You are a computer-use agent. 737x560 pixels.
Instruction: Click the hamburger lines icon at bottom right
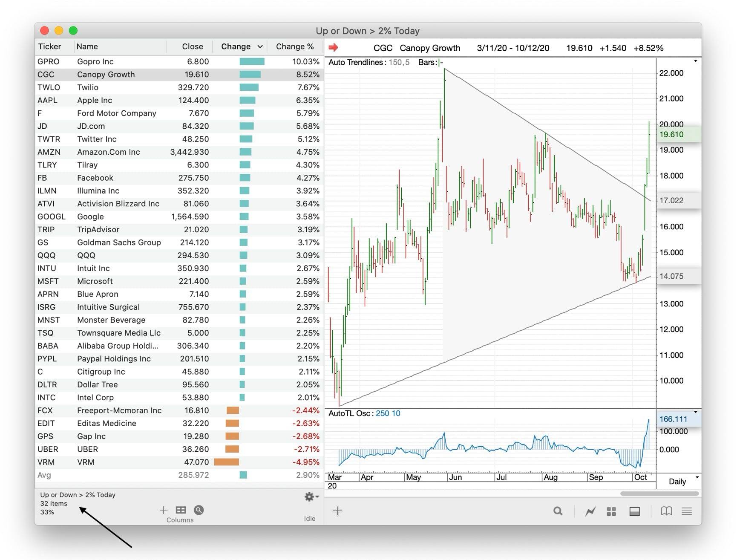click(687, 511)
